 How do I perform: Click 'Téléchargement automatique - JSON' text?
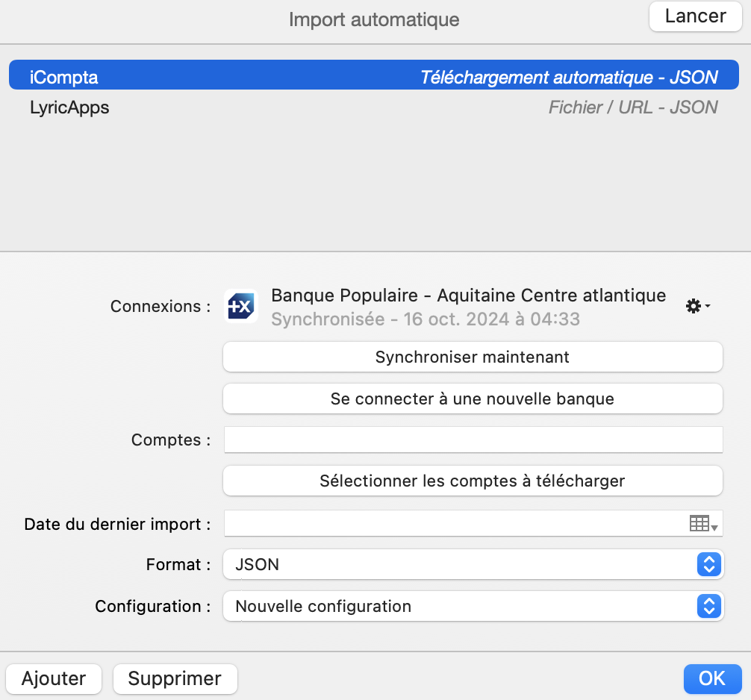569,77
